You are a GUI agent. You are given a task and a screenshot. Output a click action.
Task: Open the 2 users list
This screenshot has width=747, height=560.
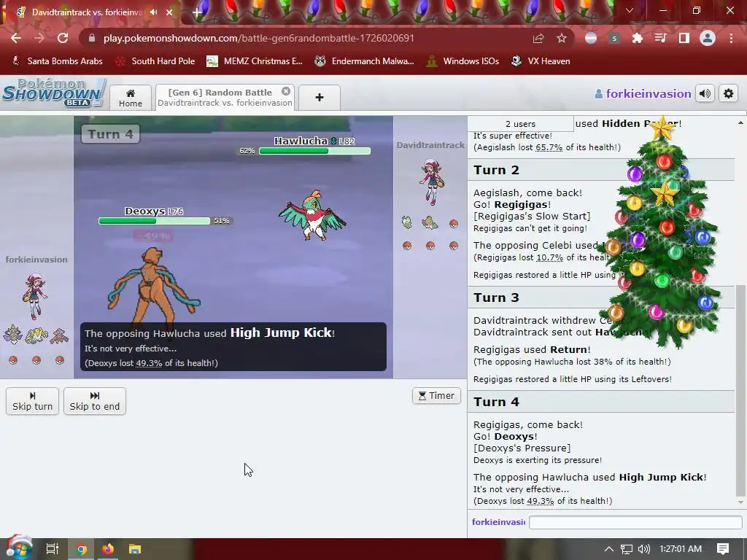click(520, 124)
